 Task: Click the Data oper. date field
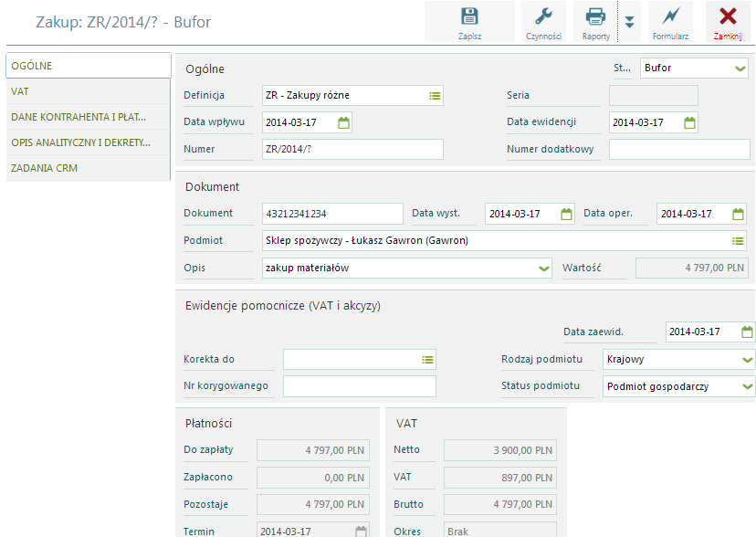[x=701, y=214]
